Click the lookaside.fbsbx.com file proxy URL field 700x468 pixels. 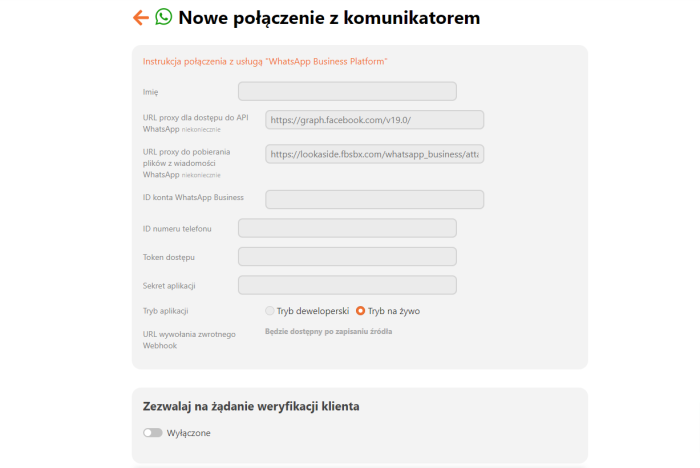(374, 154)
